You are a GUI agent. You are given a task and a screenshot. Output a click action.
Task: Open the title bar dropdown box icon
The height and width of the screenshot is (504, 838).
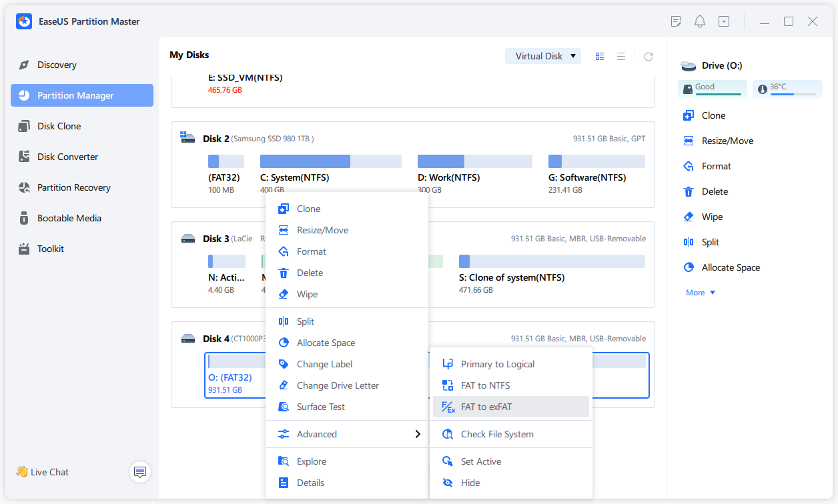point(724,21)
